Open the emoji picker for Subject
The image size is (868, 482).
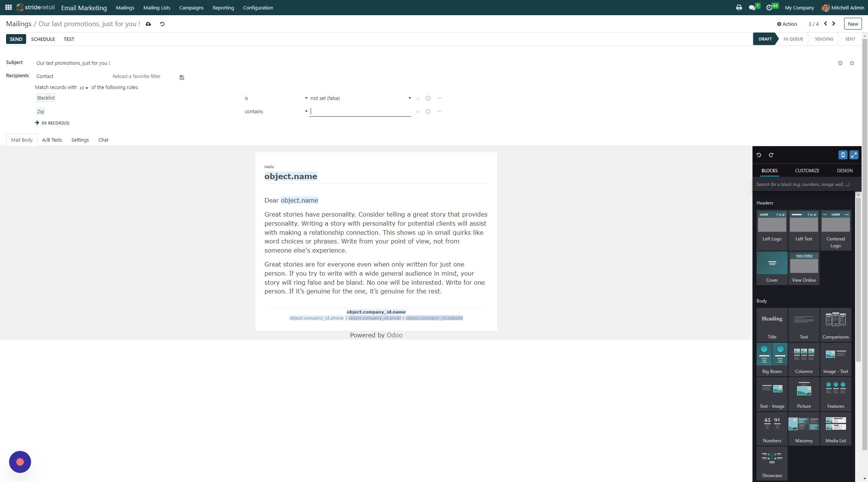[x=840, y=63]
